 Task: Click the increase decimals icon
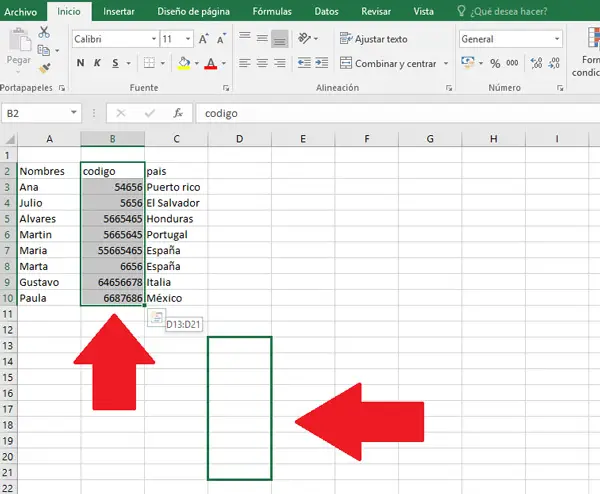point(536,63)
